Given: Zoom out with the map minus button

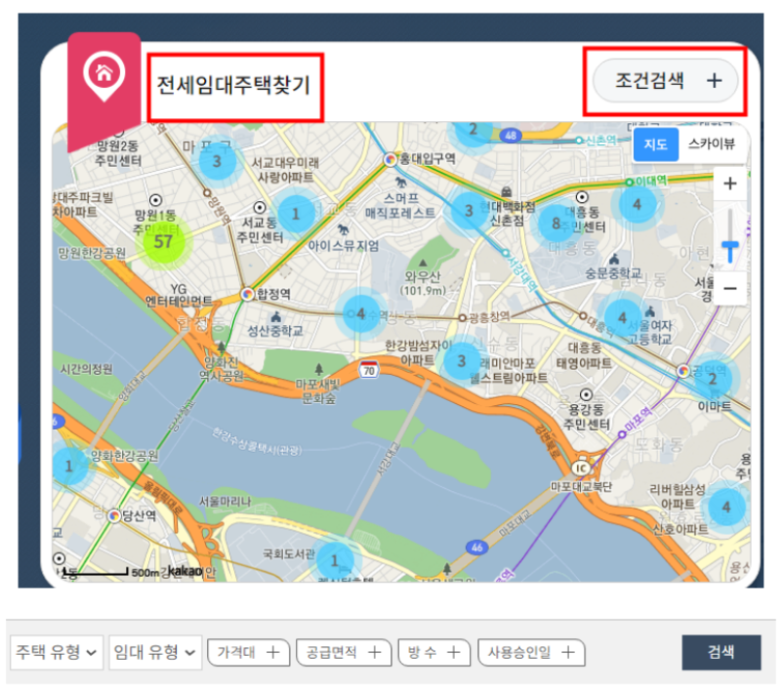Looking at the screenshot, I should (730, 289).
